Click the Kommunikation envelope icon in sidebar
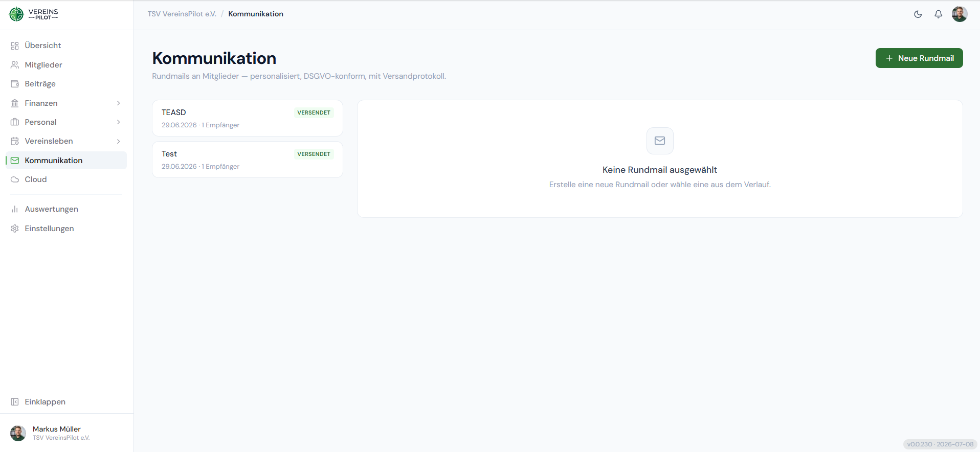 15,161
